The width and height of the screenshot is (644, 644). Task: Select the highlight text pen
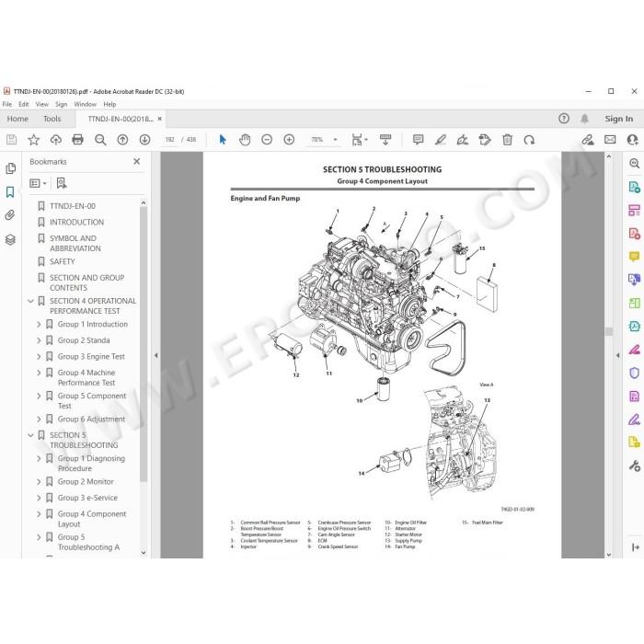[x=441, y=140]
